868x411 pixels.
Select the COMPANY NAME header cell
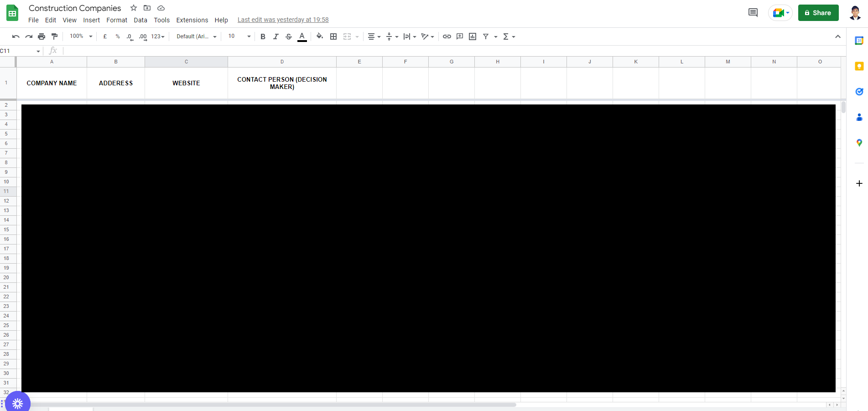point(52,83)
